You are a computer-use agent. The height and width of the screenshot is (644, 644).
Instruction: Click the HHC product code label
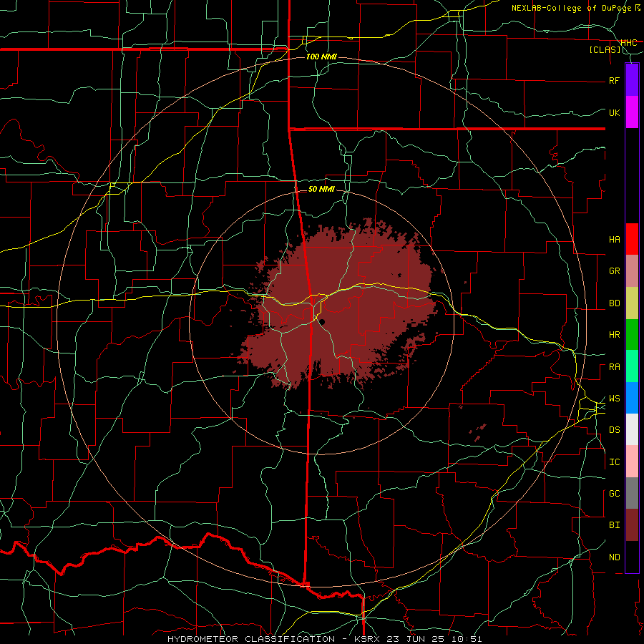[629, 42]
